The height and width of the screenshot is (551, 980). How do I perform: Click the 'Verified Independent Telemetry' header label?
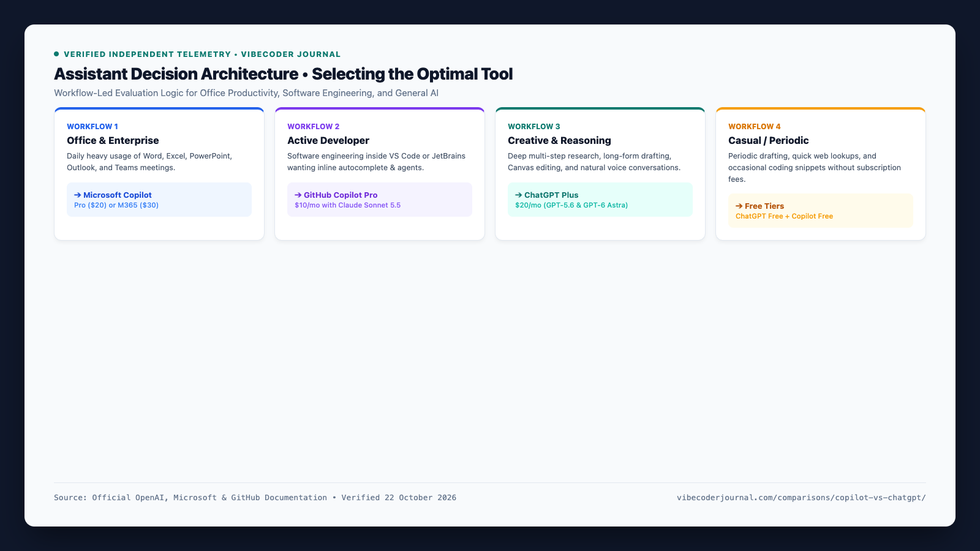(x=202, y=54)
